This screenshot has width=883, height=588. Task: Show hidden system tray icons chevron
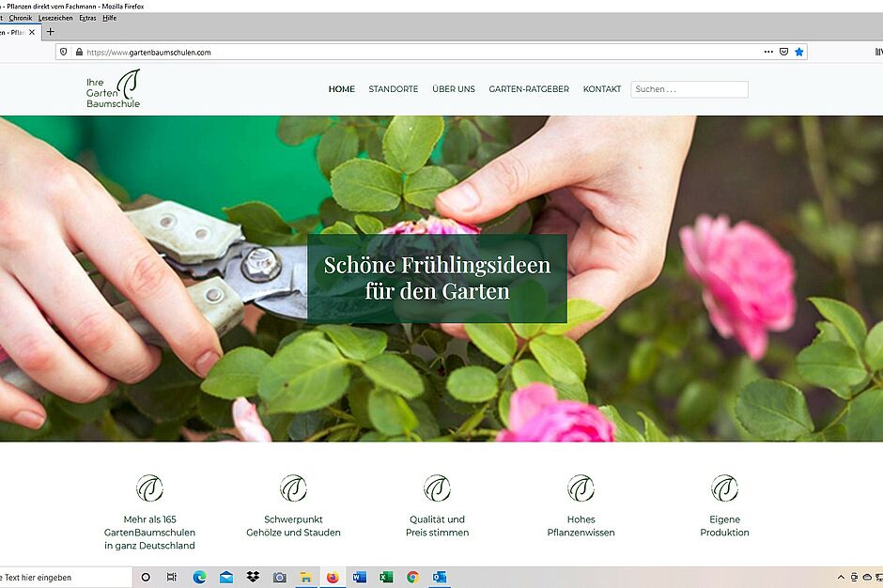point(841,577)
